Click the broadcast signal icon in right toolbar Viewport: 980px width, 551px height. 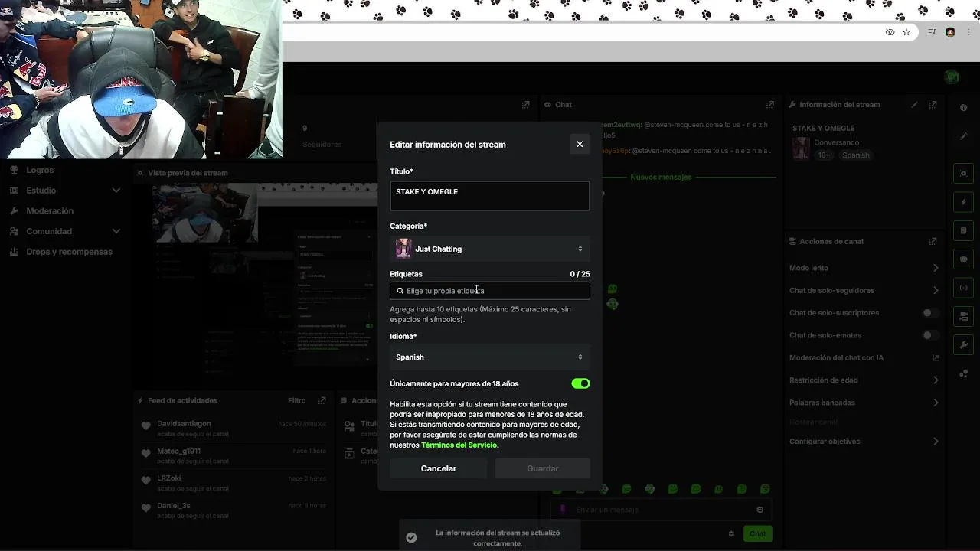[x=964, y=288]
